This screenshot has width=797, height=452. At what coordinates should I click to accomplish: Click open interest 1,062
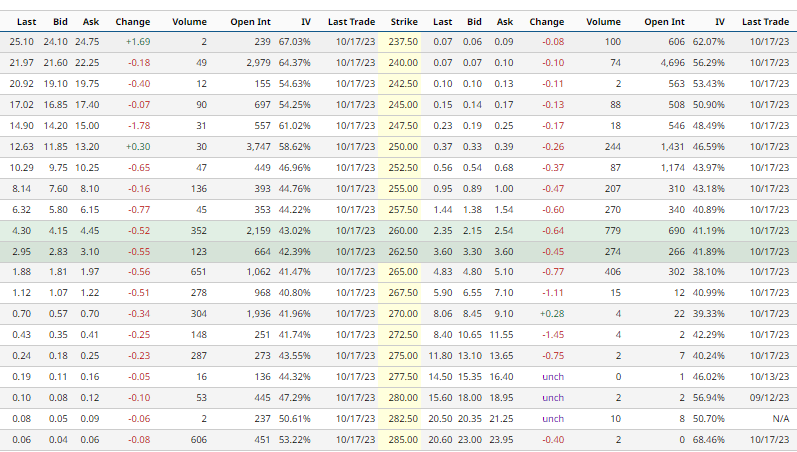point(258,272)
